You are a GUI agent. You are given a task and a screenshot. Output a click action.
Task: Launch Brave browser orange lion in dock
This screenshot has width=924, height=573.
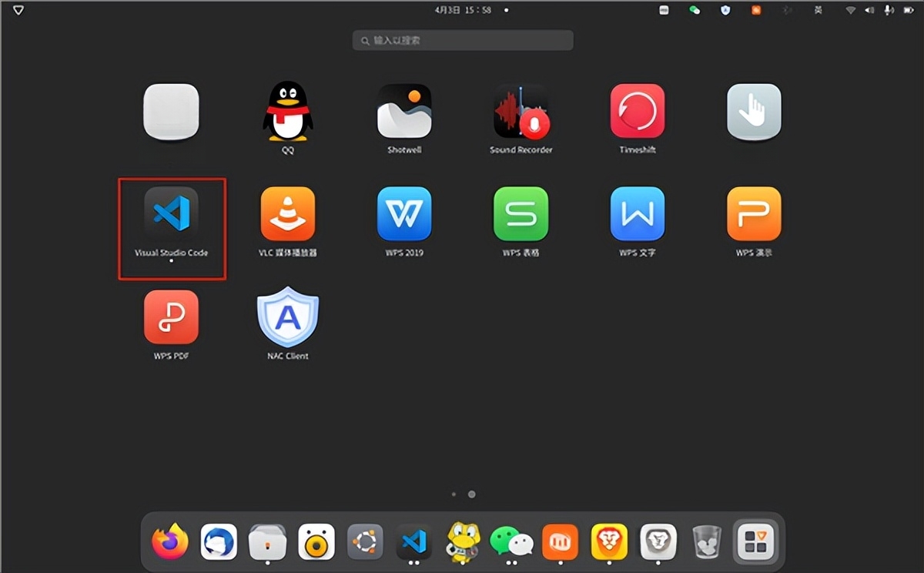pyautogui.click(x=609, y=542)
